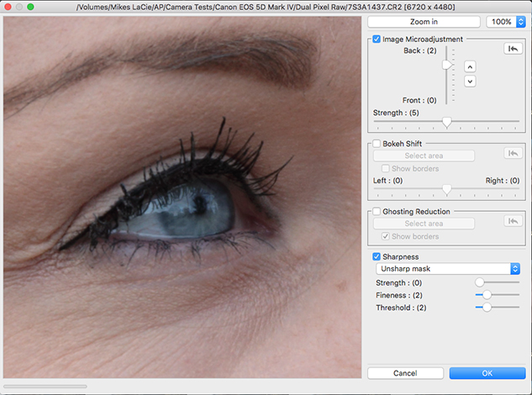The height and width of the screenshot is (395, 532).
Task: Click the Cancel button
Action: [405, 373]
